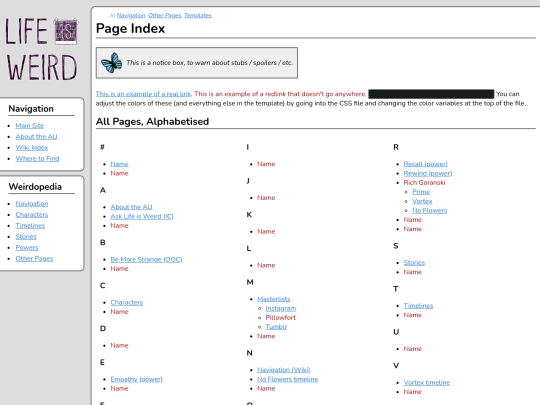Click red Name link under L
Screen dimensions: 540x405
[266, 266]
